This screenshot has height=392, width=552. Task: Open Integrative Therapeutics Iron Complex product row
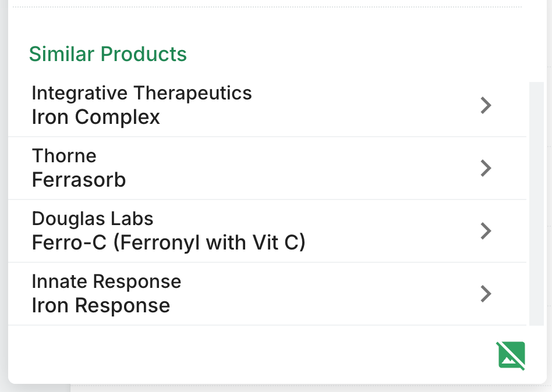click(267, 105)
